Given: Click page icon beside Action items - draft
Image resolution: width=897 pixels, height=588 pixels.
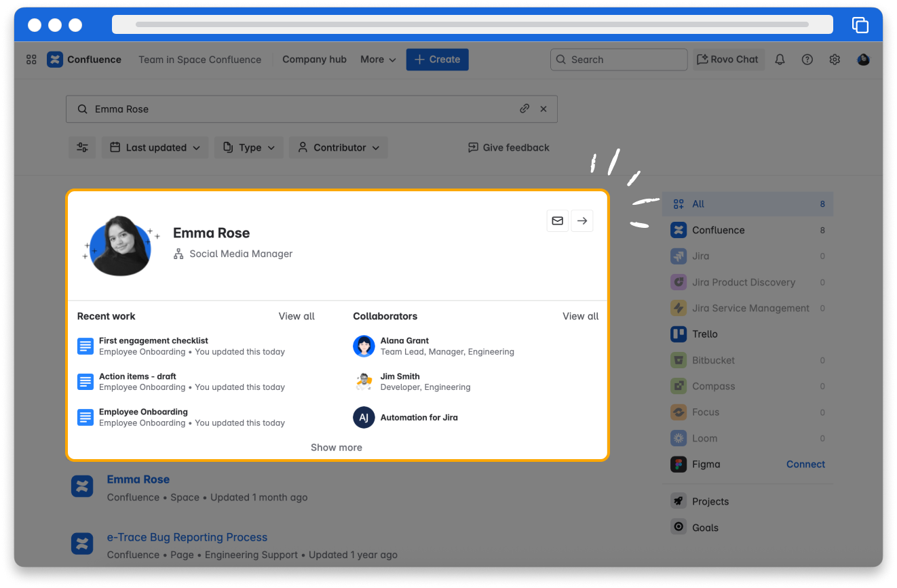Looking at the screenshot, I should pyautogui.click(x=85, y=382).
